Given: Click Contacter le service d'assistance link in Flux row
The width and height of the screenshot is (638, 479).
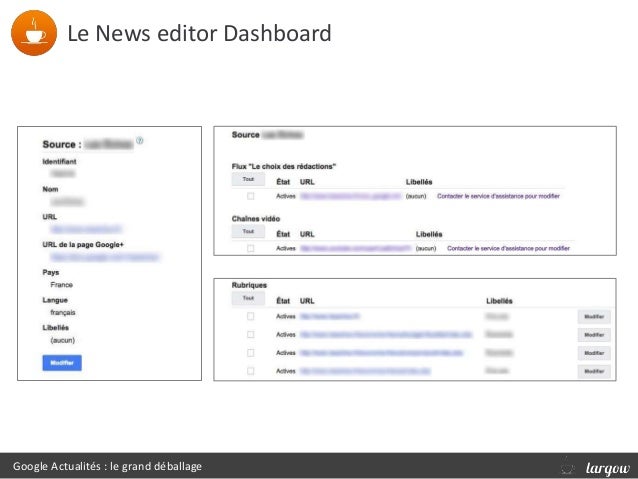Looking at the screenshot, I should 498,196.
